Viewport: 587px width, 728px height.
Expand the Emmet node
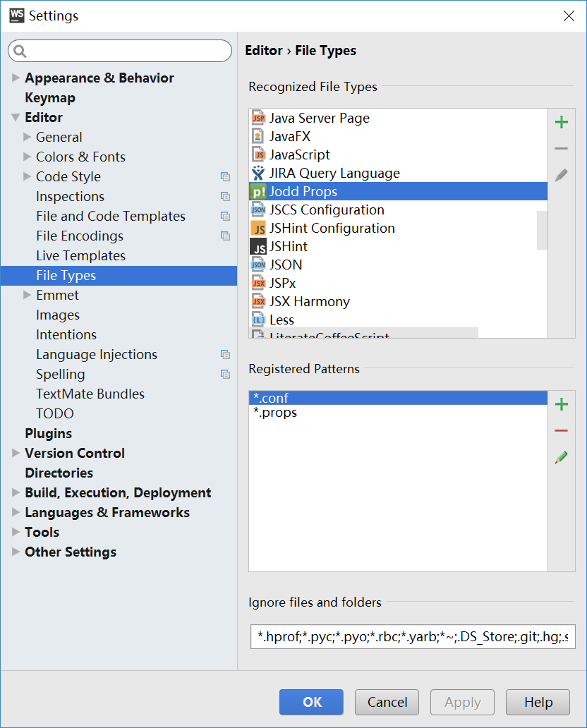(27, 295)
